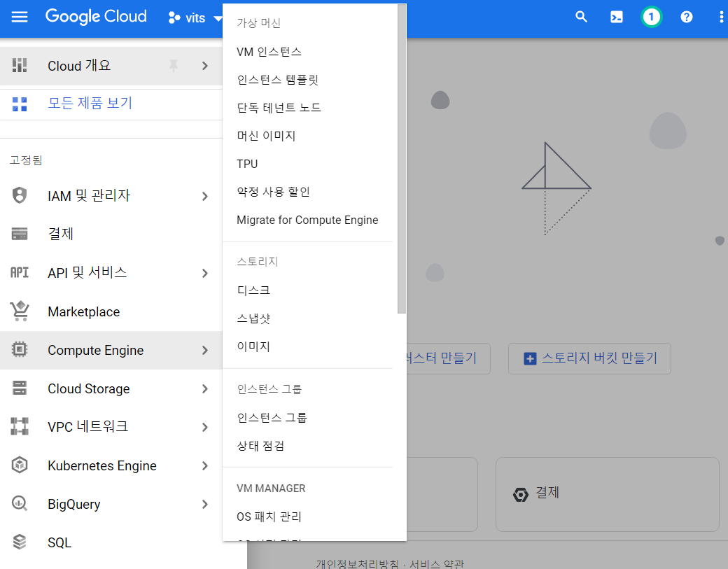Open the vits project selector dropdown
728x569 pixels.
195,18
